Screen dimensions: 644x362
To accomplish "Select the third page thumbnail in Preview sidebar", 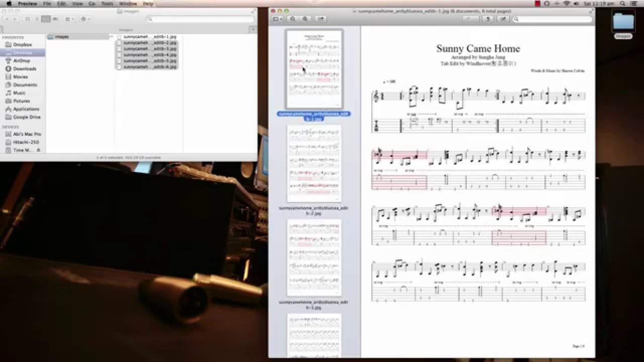I will pos(314,258).
